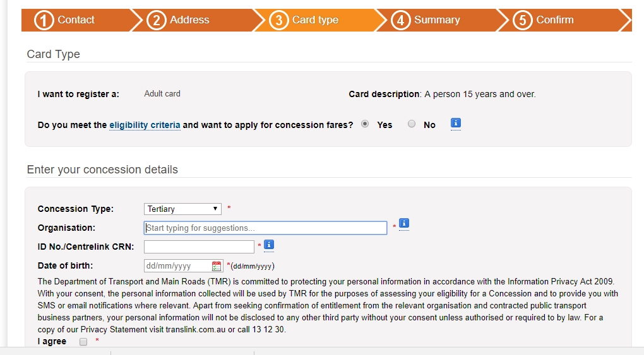Click the ID No./Centrelink CRN input field

coord(199,247)
